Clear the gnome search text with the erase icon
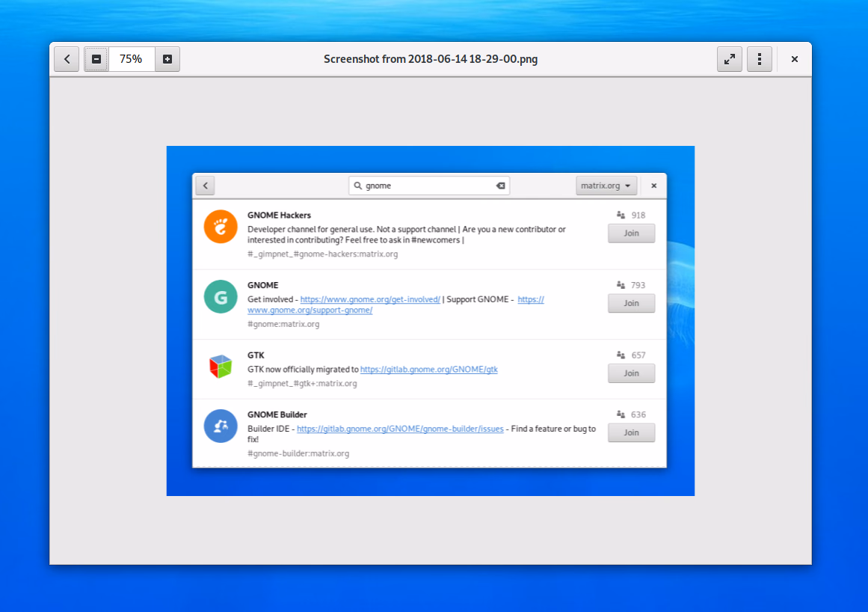The width and height of the screenshot is (868, 612). 500,186
